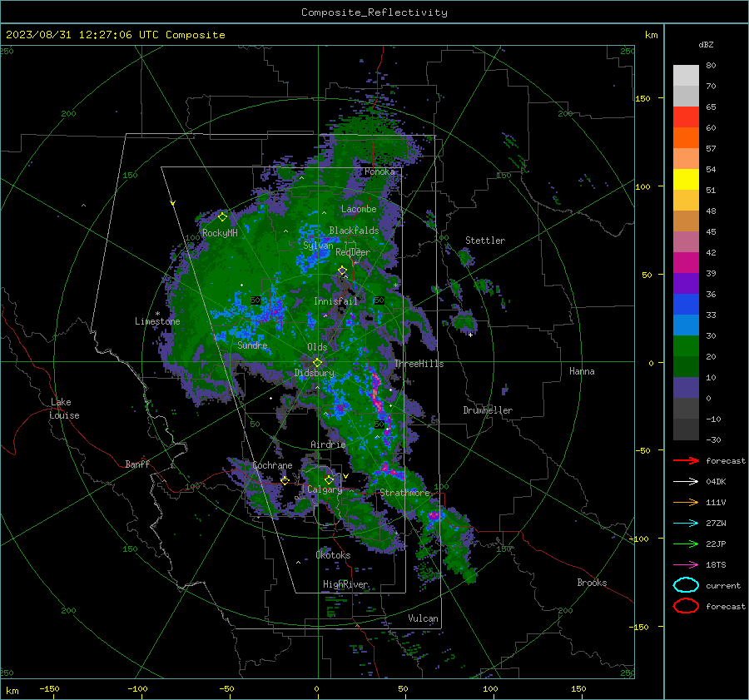Click the white 04DK arrow icon
This screenshot has width=749, height=700.
(x=686, y=481)
